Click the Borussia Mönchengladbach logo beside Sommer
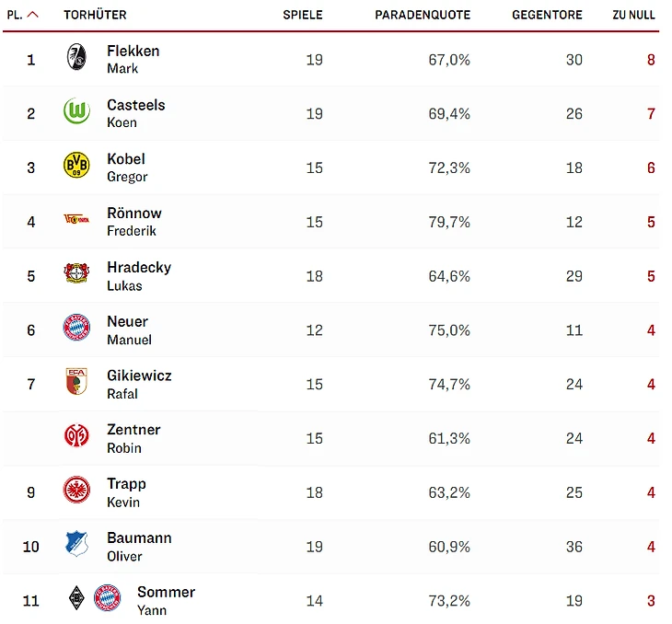The height and width of the screenshot is (624, 672). [76, 599]
